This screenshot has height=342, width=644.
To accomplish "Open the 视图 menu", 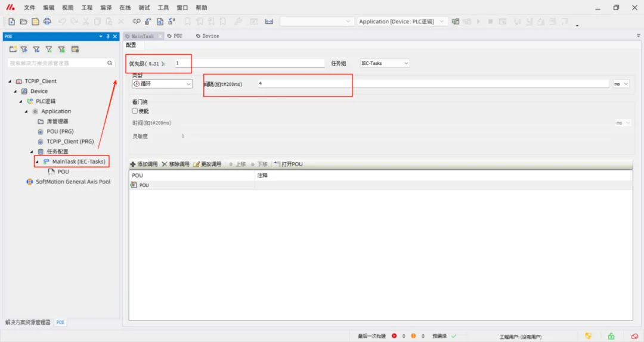I will [x=68, y=7].
